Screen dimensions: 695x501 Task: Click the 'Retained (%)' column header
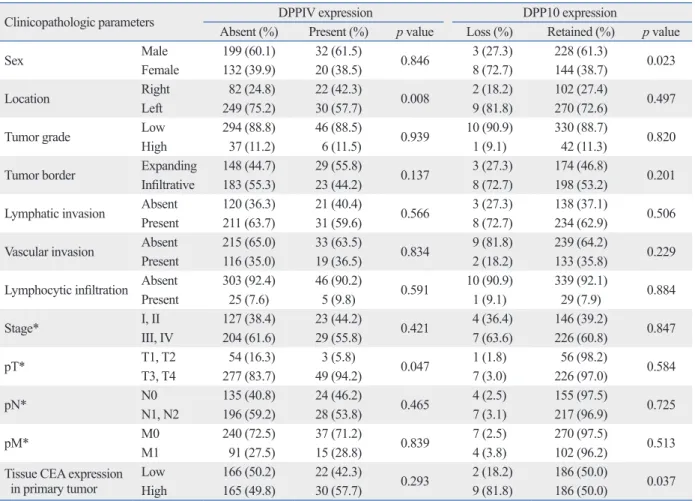click(x=581, y=32)
